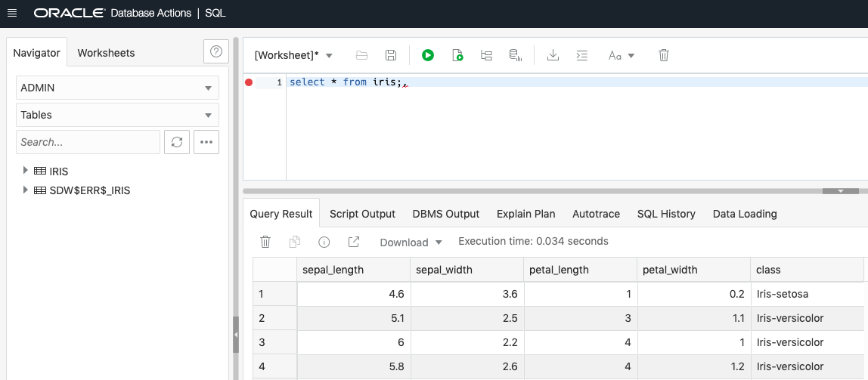
Task: Open the more options ellipsis button
Action: [206, 142]
